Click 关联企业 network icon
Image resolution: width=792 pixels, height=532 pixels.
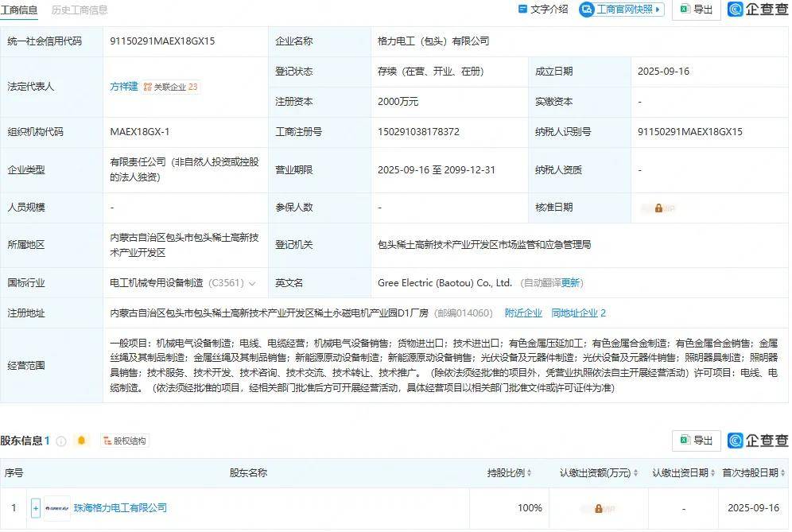(147, 87)
